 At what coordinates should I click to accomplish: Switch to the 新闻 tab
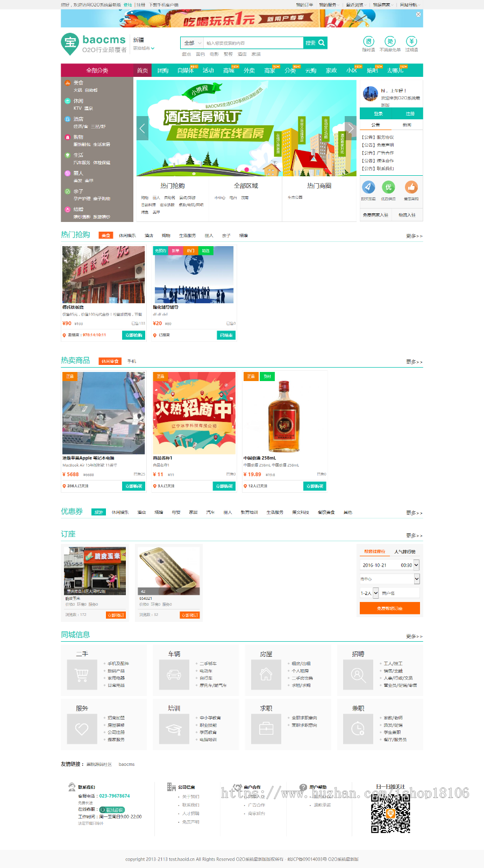[x=407, y=125]
